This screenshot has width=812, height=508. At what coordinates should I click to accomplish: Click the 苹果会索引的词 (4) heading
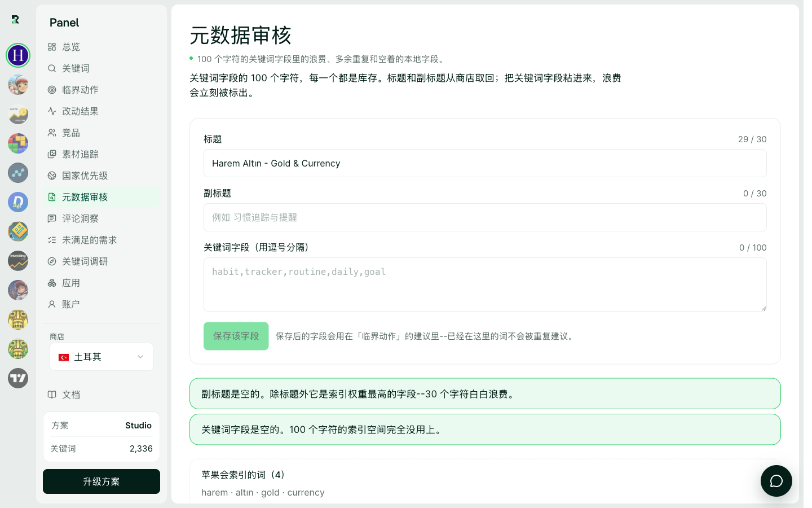[x=244, y=475]
